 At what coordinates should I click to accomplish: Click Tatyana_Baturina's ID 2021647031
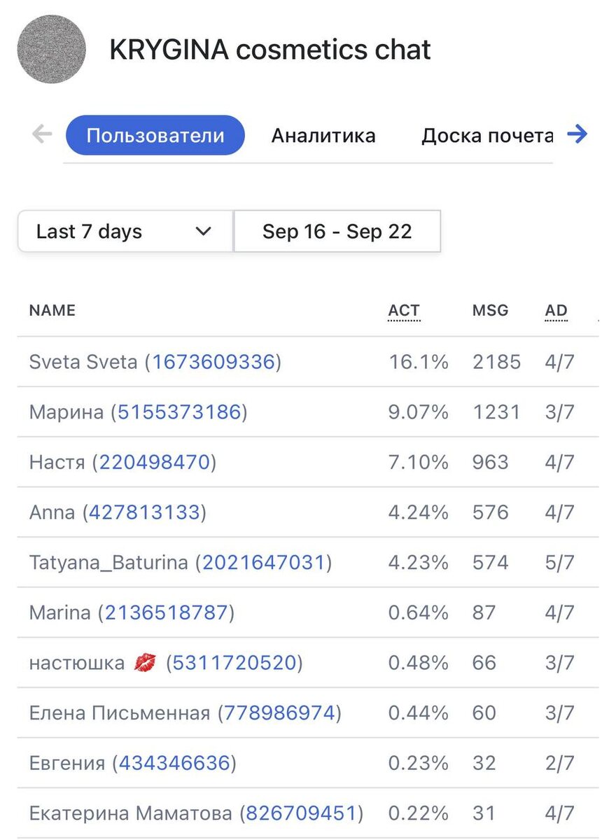(x=264, y=563)
